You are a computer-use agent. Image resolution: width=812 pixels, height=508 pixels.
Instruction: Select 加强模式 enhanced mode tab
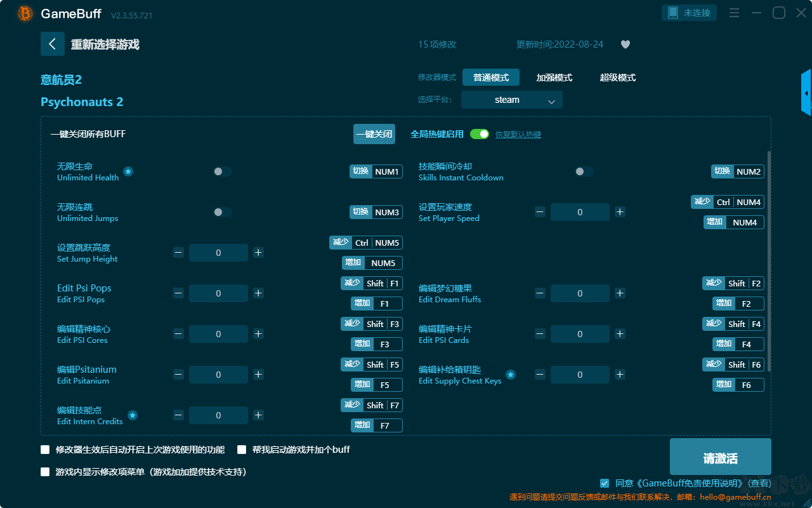coord(554,77)
